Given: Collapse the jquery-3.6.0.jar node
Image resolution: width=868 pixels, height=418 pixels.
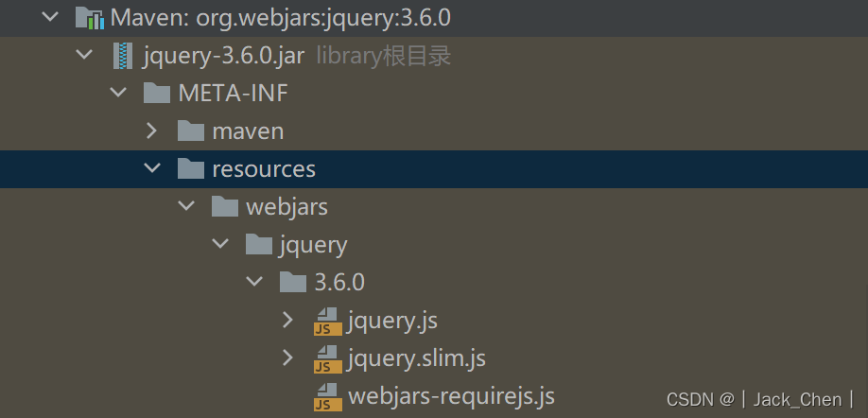Looking at the screenshot, I should tap(84, 54).
